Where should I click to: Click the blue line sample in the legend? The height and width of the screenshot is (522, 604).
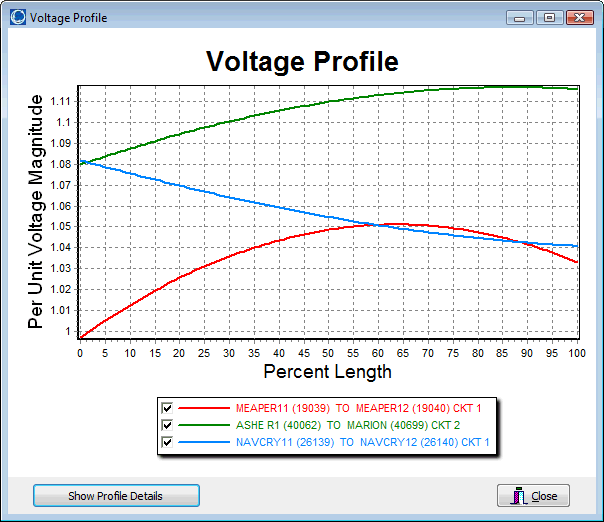coord(204,441)
